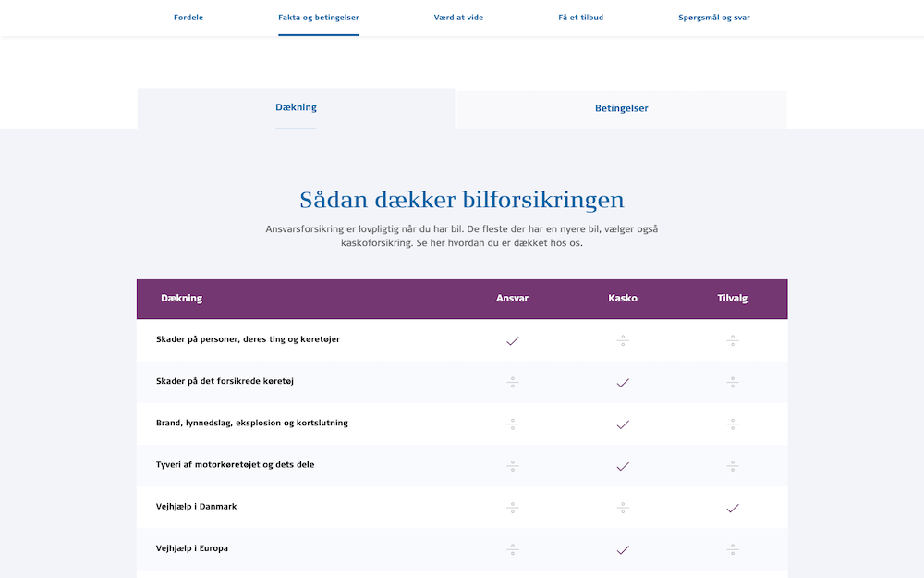Click the Ansvar dash icon in the Tyveri af motorkøretøjet row

pos(513,466)
